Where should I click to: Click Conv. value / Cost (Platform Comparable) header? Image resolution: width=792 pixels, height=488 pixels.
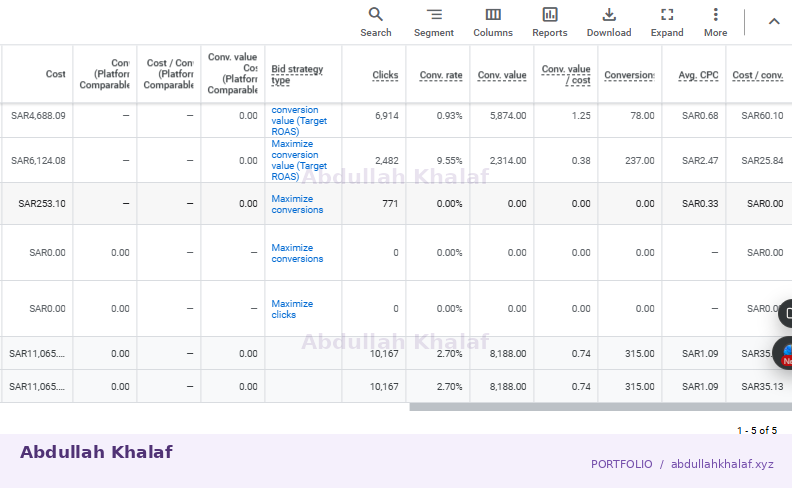pyautogui.click(x=232, y=73)
